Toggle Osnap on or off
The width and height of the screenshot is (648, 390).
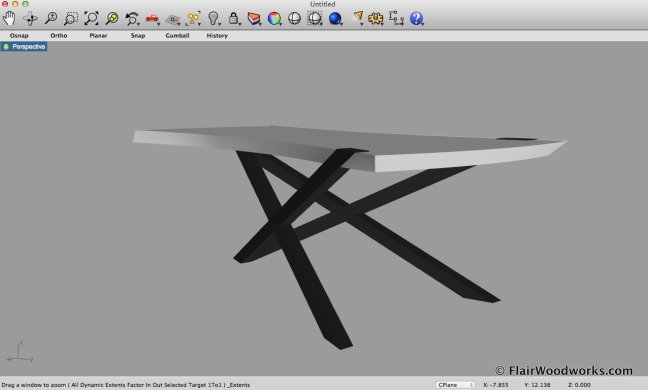[x=19, y=36]
